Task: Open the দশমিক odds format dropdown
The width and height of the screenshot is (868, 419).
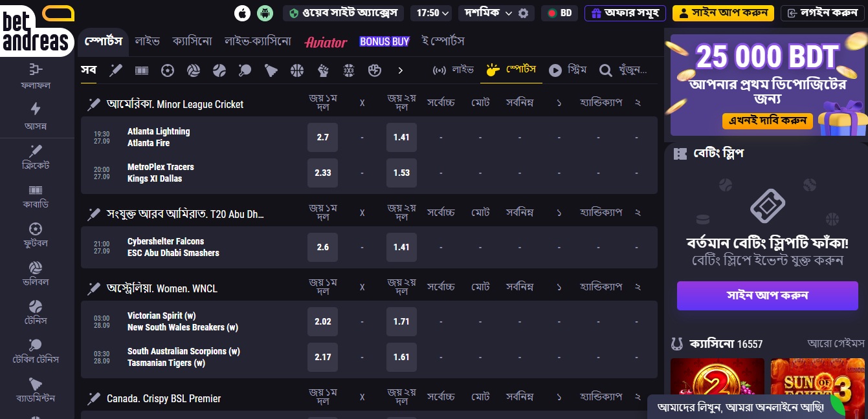Action: click(487, 13)
